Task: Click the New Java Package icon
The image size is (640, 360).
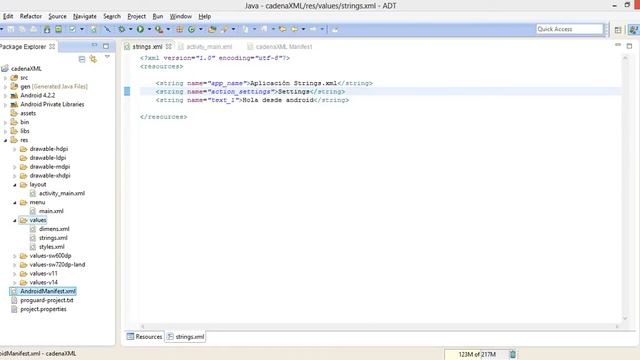Action: [179, 29]
